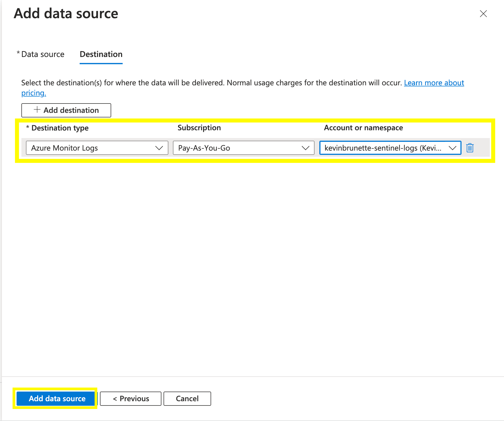Click the plus icon for Add destination
Screen dimensions: 504x421
tap(37, 110)
